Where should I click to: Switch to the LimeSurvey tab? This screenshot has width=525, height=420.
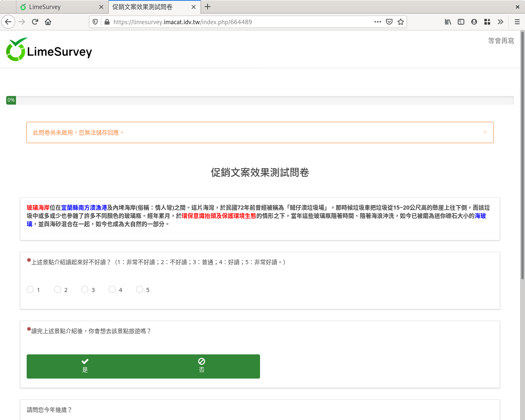tap(62, 7)
